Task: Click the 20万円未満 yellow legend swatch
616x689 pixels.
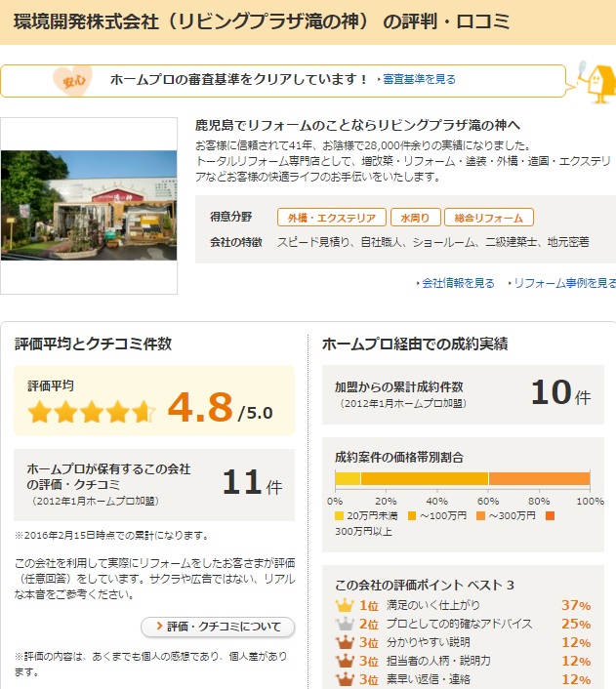Action: click(x=339, y=515)
